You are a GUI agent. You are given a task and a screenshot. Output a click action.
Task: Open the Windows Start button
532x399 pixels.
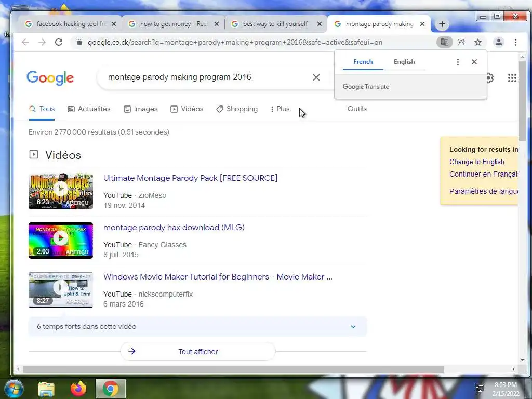click(14, 389)
